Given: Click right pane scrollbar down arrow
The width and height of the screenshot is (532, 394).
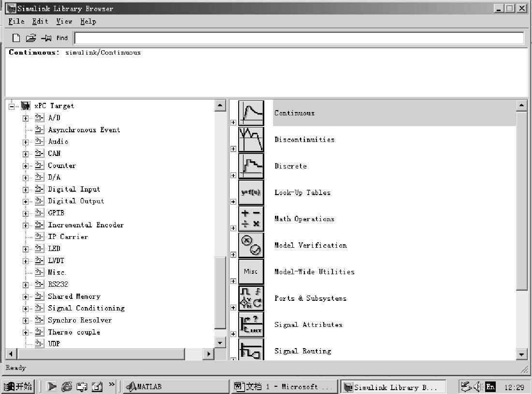Looking at the screenshot, I should pyautogui.click(x=521, y=355).
